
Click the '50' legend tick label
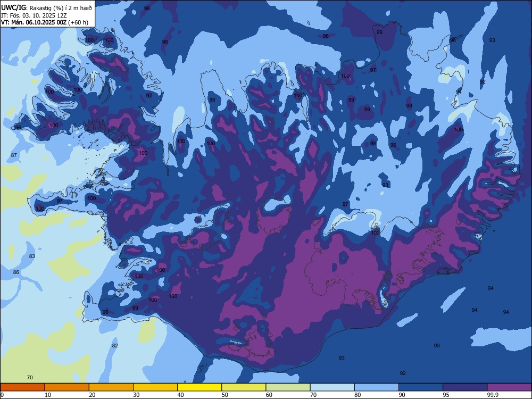(x=225, y=395)
